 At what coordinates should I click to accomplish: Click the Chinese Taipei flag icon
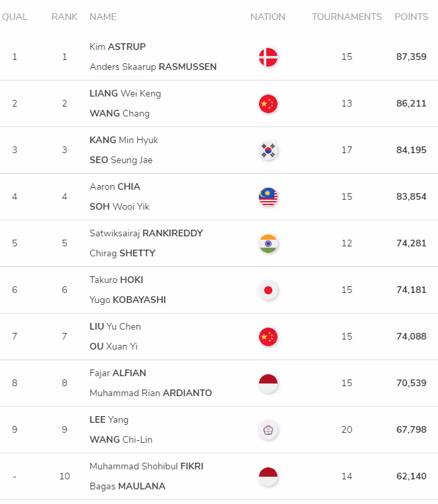pos(268,430)
